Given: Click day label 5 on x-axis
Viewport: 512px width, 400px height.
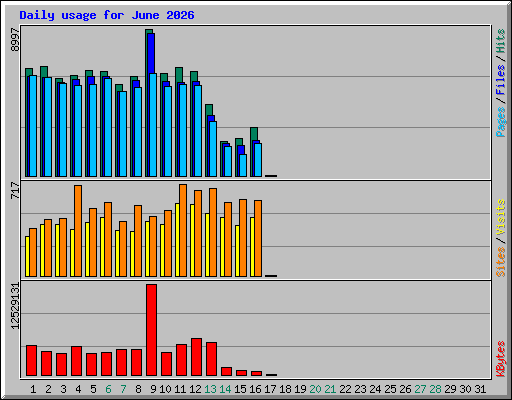Looking at the screenshot, I should pyautogui.click(x=93, y=389).
